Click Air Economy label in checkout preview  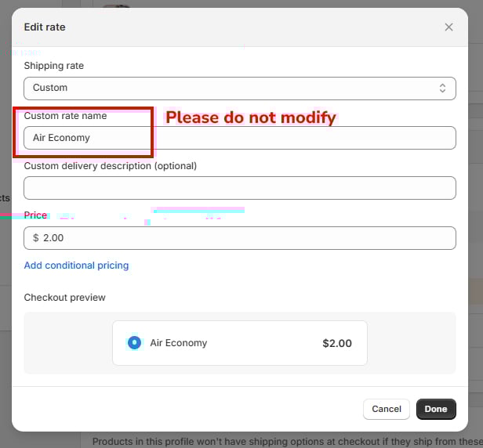coord(179,343)
